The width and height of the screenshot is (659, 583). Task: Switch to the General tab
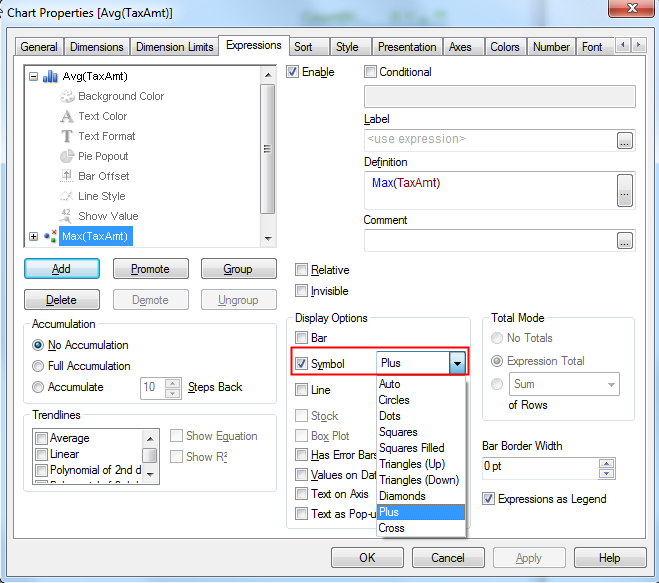pyautogui.click(x=39, y=47)
